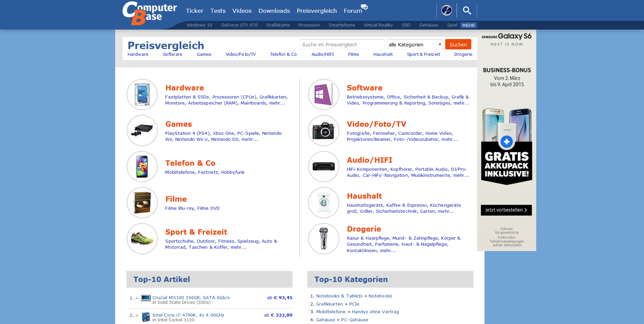The image size is (644, 324).
Task: Open the Tests menu item
Action: 218,11
